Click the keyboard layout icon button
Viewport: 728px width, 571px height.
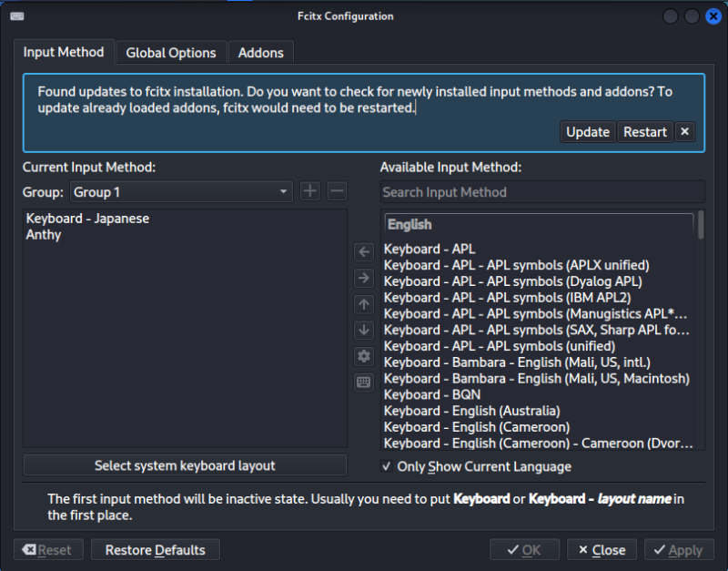coord(363,382)
